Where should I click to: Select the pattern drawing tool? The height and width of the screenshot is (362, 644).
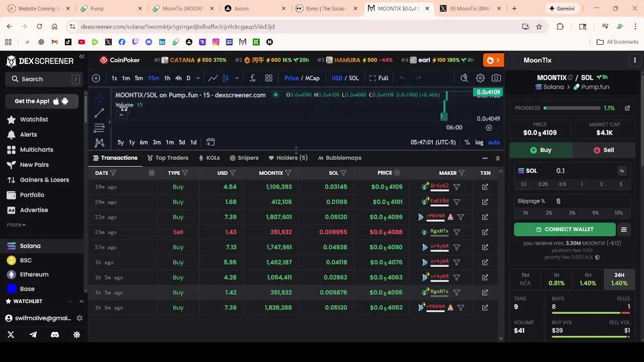click(x=99, y=143)
